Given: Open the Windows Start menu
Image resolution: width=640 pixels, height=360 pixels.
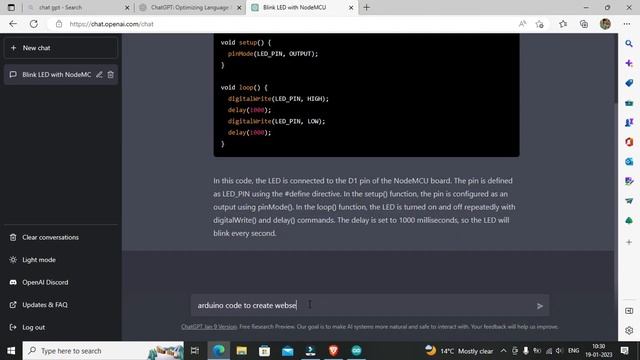Looking at the screenshot, I should tap(11, 351).
